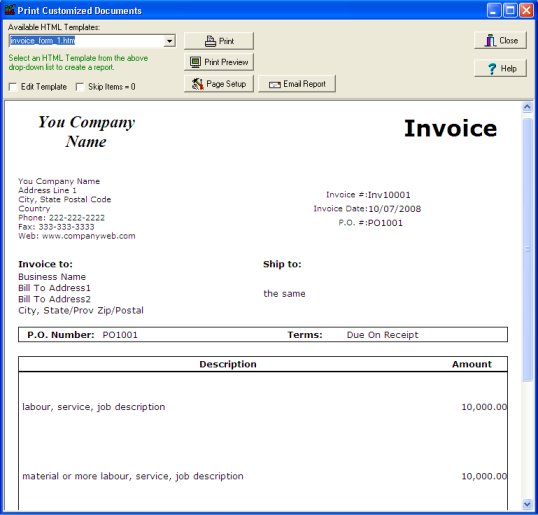Click 'City, State/Prov Zip/Postal' line
538x515 pixels.
(x=81, y=311)
